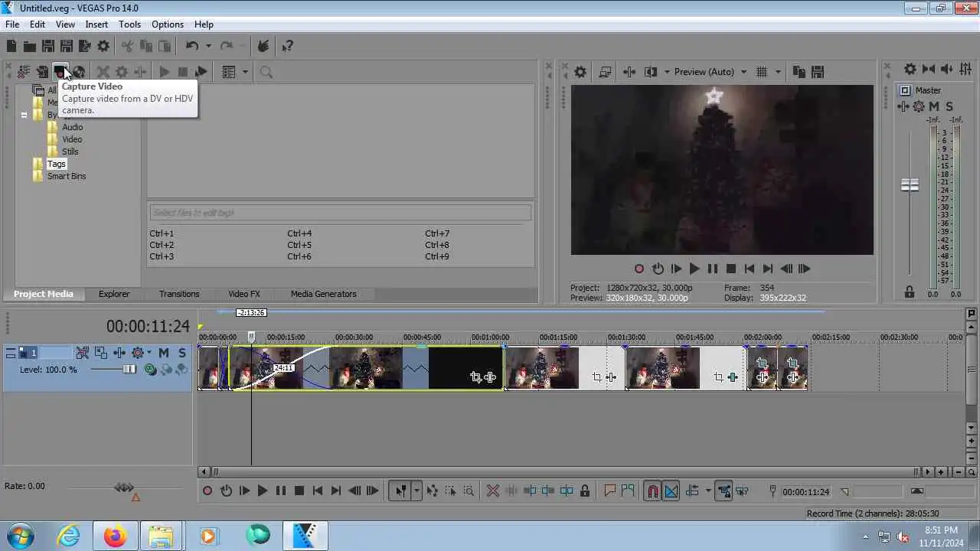Open a project using the folder icon

tap(30, 47)
